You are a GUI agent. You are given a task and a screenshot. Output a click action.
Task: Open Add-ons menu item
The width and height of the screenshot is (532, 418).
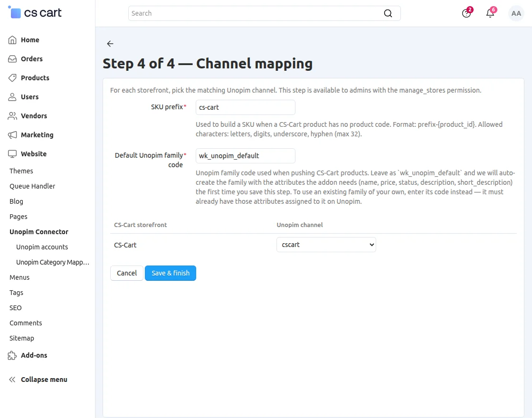(x=34, y=355)
